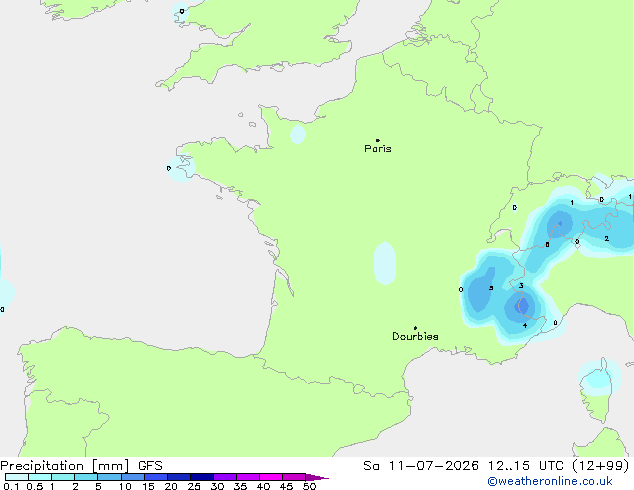The width and height of the screenshot is (634, 490).
Task: Click the over-50 arrow tip of legend
Action: click(x=317, y=477)
